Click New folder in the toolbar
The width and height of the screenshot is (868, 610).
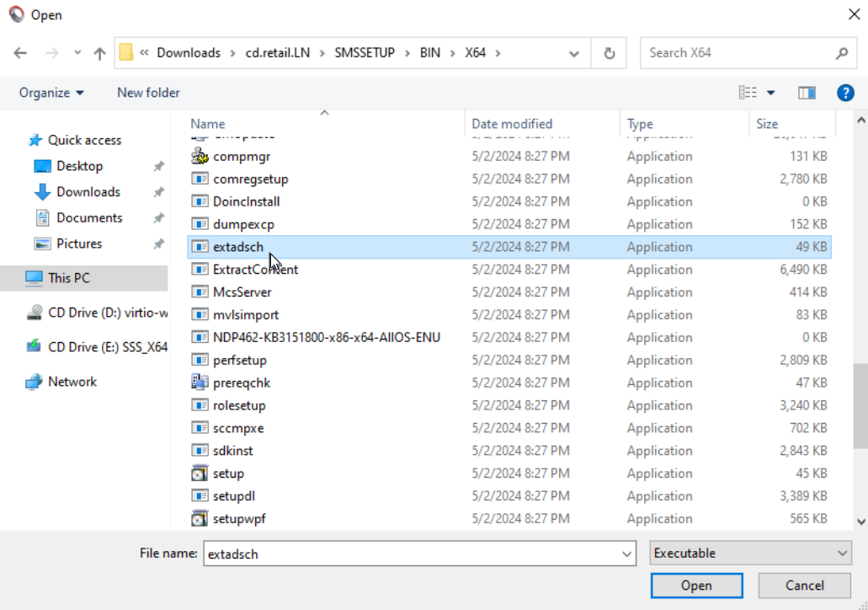[x=148, y=93]
